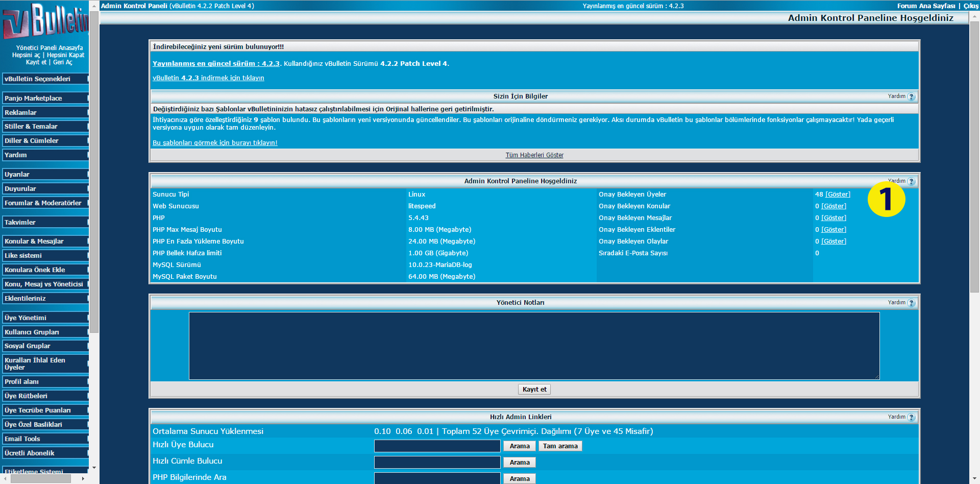This screenshot has width=980, height=484.
Task: Open the Kullanıcı Grupları menu
Action: pos(45,332)
